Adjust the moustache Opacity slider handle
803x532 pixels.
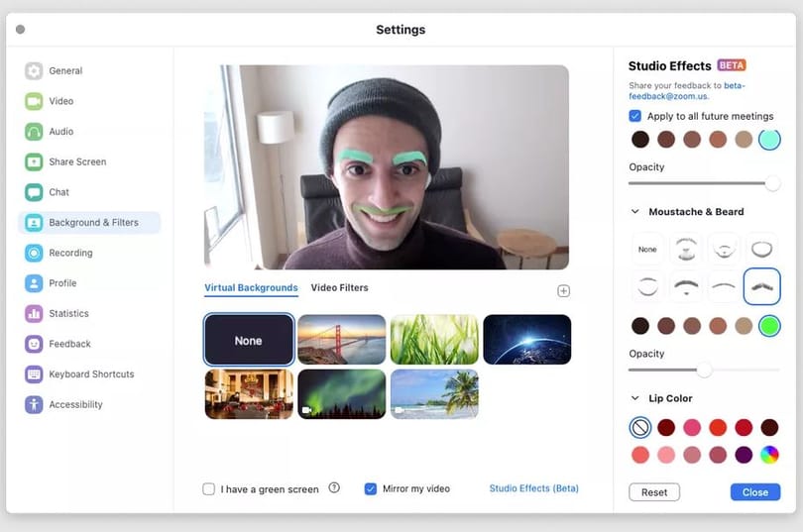[x=704, y=370]
